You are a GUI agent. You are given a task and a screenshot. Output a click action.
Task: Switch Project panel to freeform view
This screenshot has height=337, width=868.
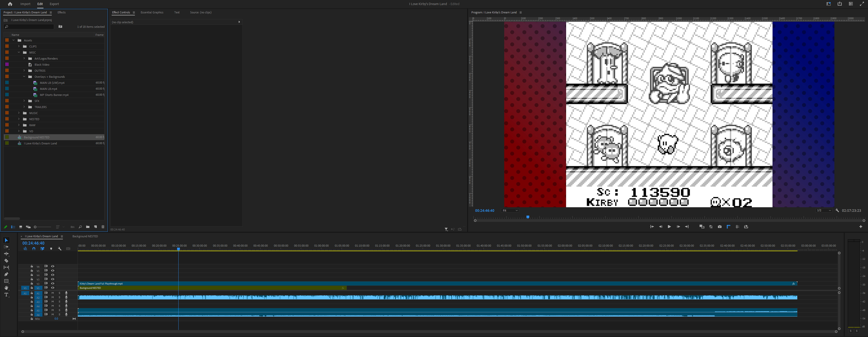click(28, 227)
